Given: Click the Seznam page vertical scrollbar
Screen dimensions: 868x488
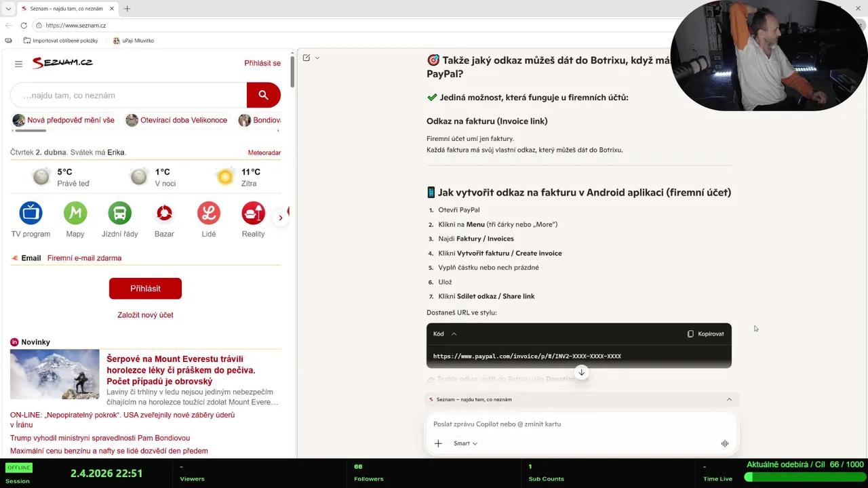Looking at the screenshot, I should [x=292, y=70].
